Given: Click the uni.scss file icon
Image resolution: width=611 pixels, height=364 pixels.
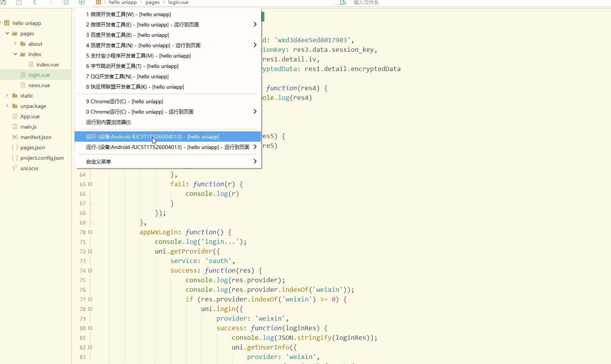Looking at the screenshot, I should tap(15, 168).
